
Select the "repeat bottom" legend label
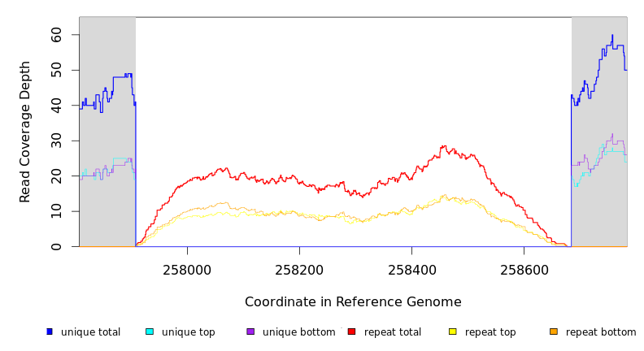[601, 332]
